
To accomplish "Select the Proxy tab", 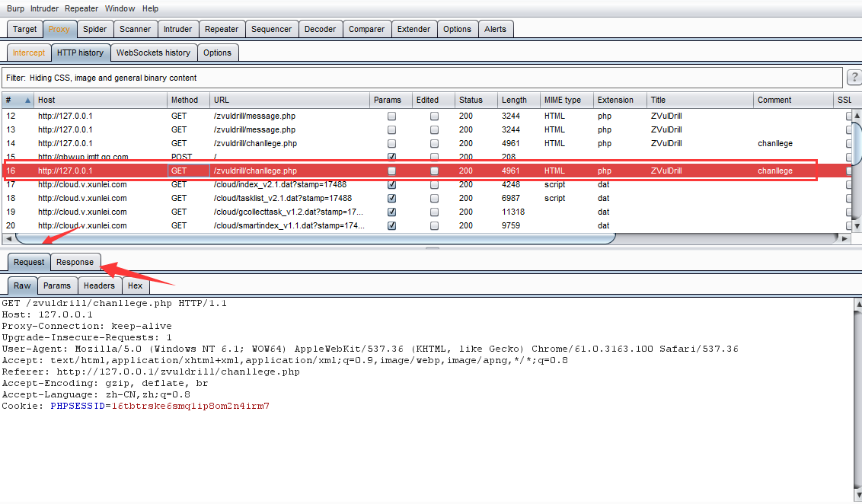I will click(x=59, y=29).
